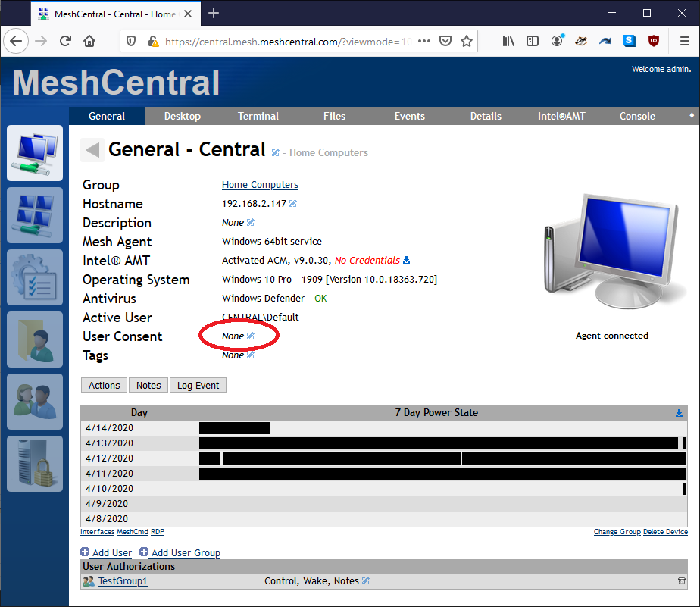Edit TestGroup1 permissions
Screen dimensions: 700x607
point(366,580)
